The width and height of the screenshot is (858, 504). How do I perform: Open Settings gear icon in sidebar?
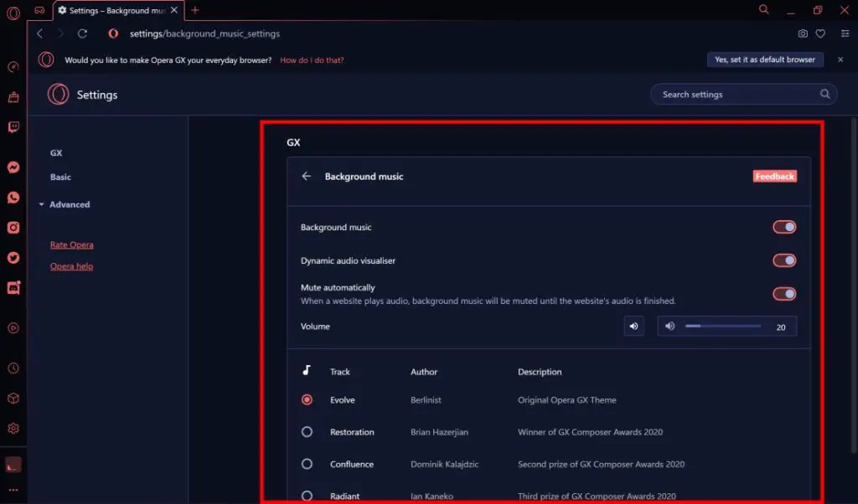point(13,429)
